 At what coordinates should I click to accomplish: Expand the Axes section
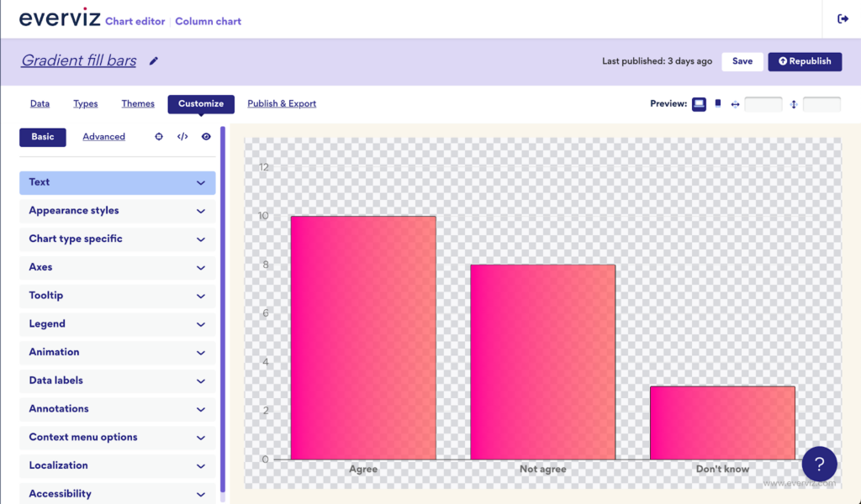pyautogui.click(x=117, y=266)
